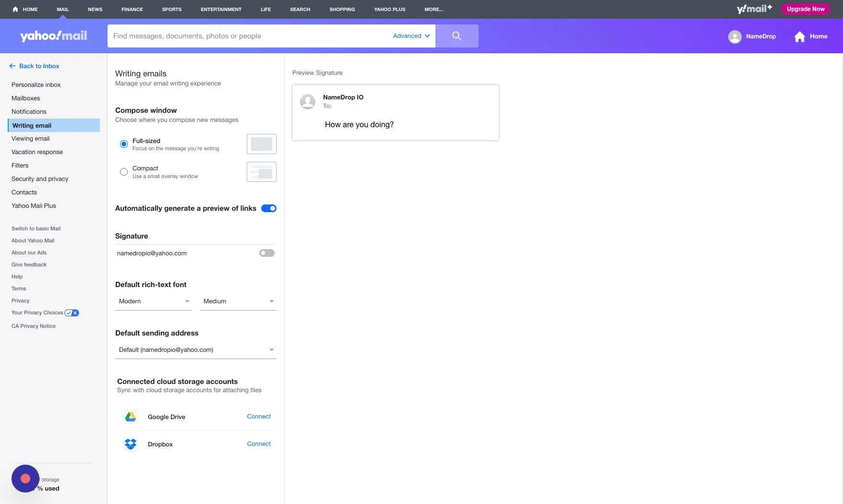This screenshot has width=843, height=504.
Task: Open Help link in sidebar
Action: point(17,277)
